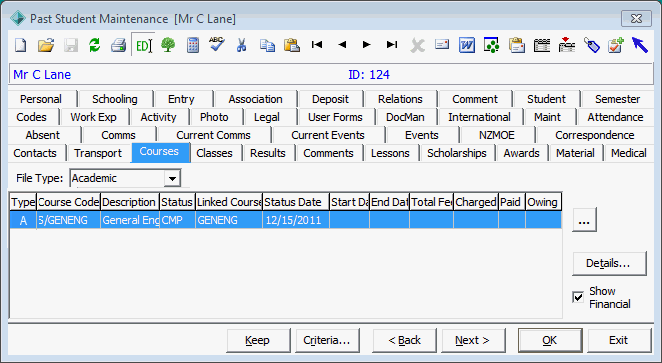Click the Status Date column header

click(296, 202)
